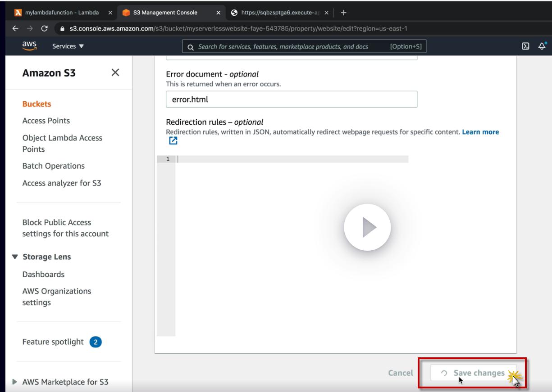Expand the Services dropdown menu
This screenshot has height=392, width=552.
click(68, 46)
